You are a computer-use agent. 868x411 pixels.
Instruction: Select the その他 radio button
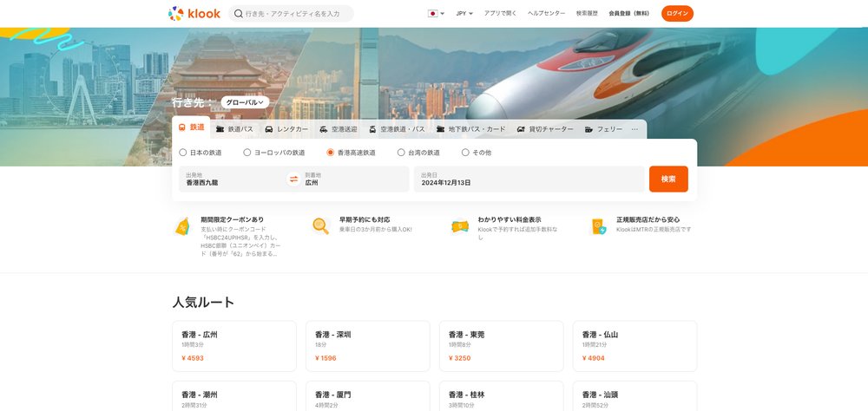(x=465, y=153)
